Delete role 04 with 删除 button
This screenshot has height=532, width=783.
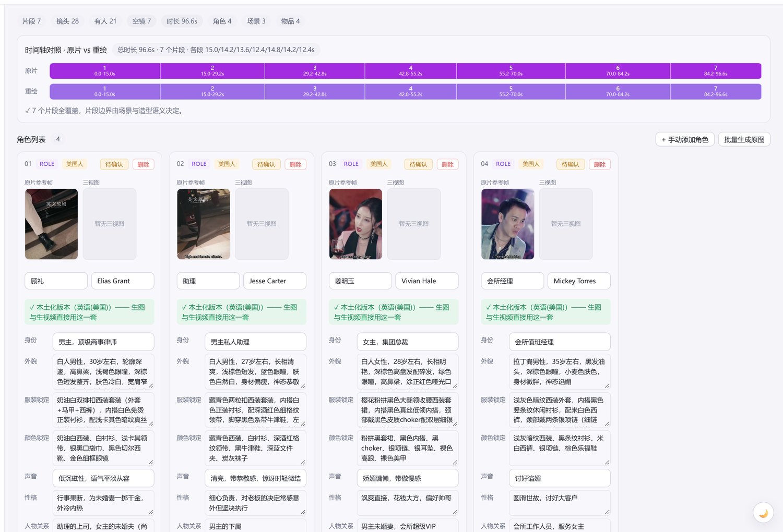(600, 164)
